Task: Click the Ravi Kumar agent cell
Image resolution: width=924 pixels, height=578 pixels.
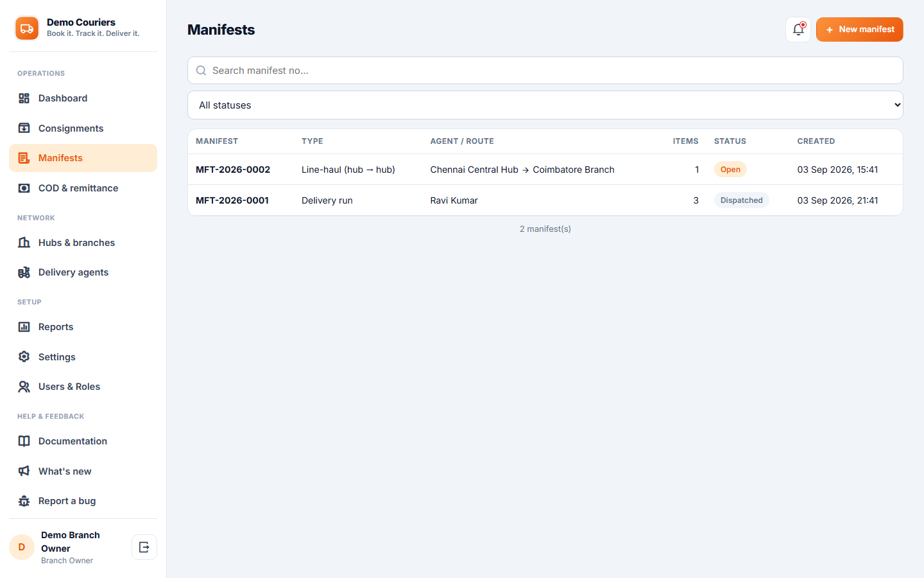Action: (x=454, y=200)
